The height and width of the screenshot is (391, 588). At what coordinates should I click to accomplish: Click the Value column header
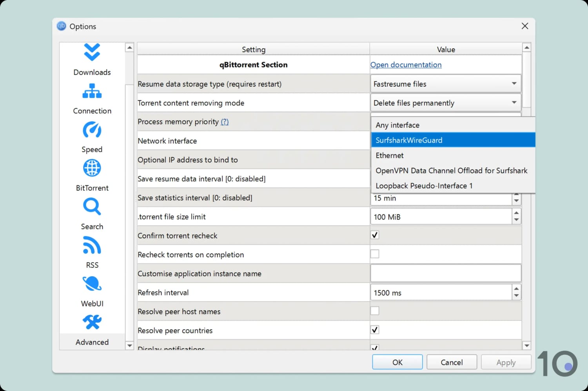point(446,49)
